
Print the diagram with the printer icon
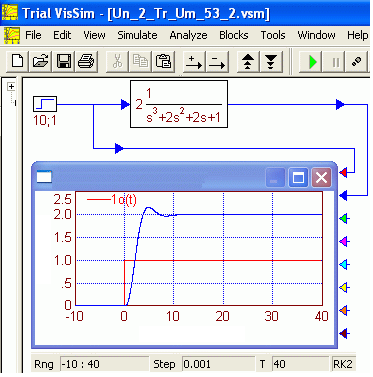86,61
